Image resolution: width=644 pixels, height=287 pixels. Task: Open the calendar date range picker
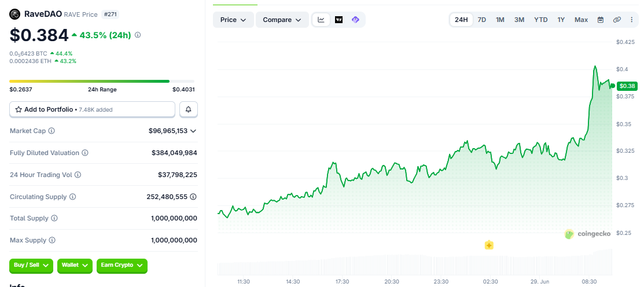601,20
